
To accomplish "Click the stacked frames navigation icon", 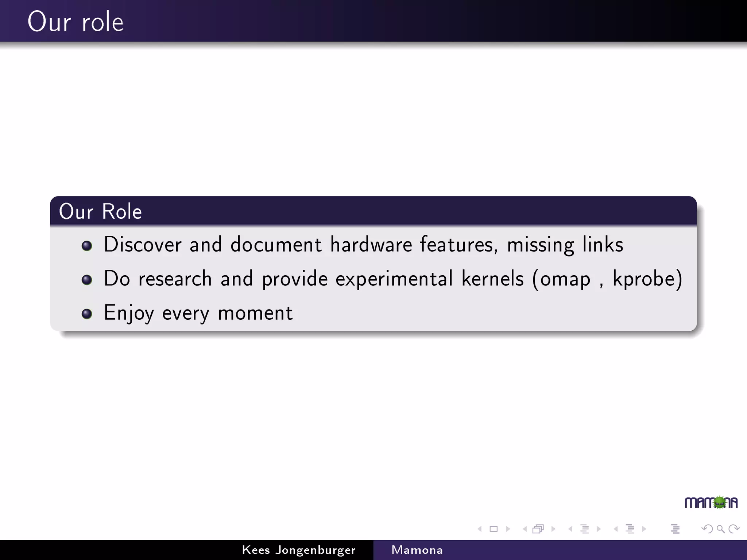I will point(538,529).
